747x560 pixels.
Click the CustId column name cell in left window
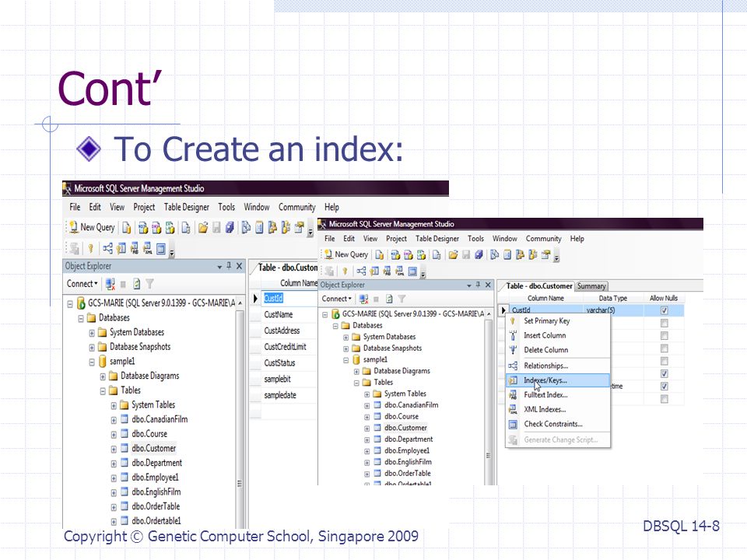pos(289,298)
